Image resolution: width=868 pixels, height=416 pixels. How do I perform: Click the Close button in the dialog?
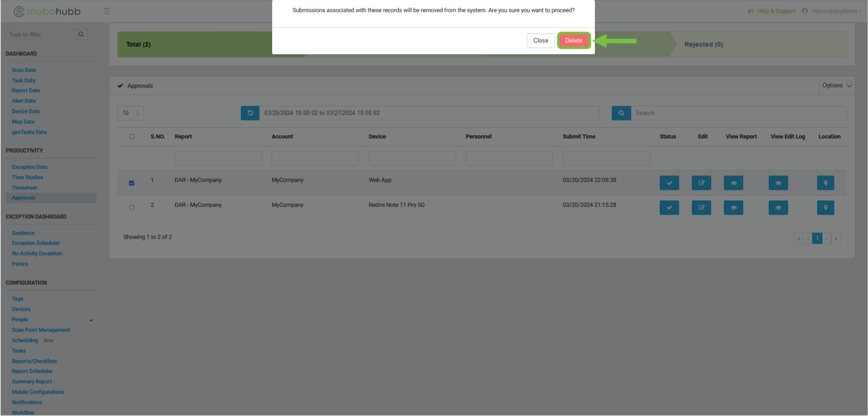pyautogui.click(x=540, y=41)
